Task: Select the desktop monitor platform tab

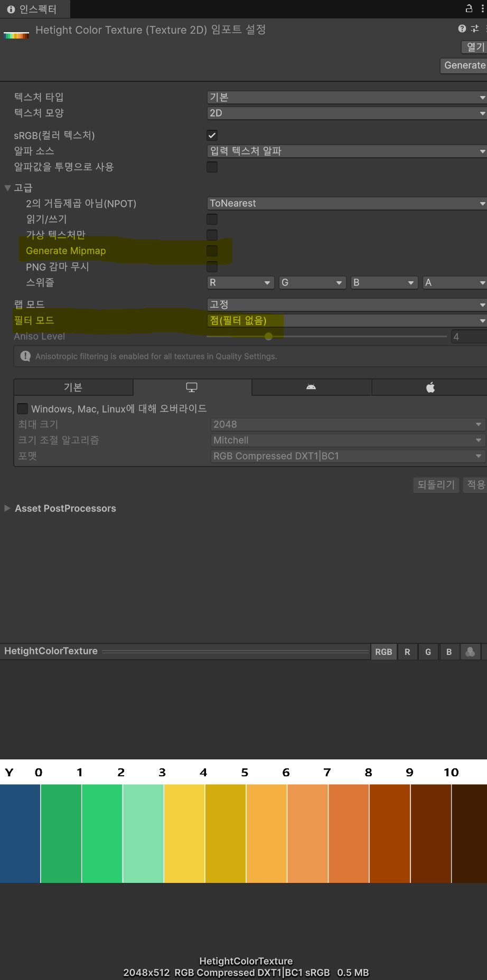Action: coord(192,387)
